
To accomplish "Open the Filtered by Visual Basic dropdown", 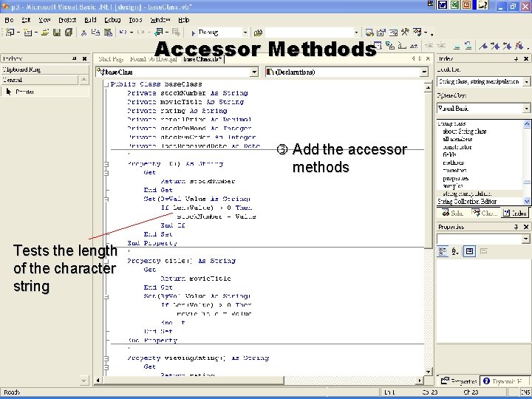I will click(x=527, y=109).
